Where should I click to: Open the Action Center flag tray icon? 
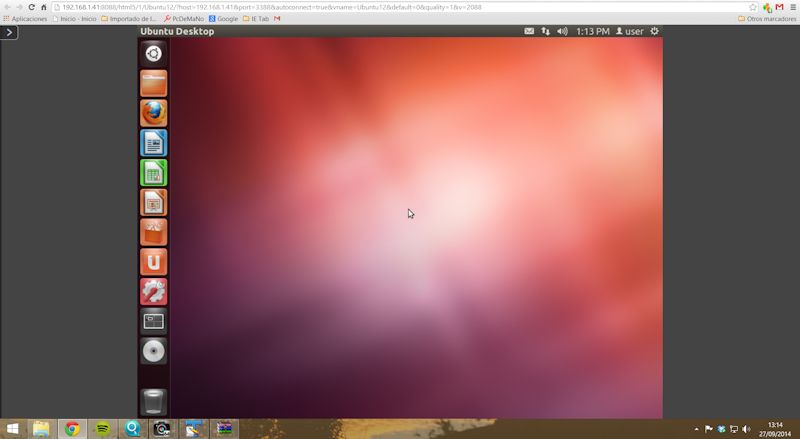(709, 429)
